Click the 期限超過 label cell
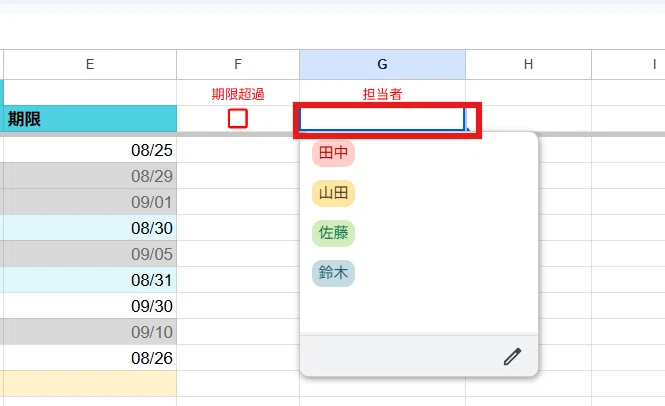This screenshot has height=406, width=665. [238, 93]
